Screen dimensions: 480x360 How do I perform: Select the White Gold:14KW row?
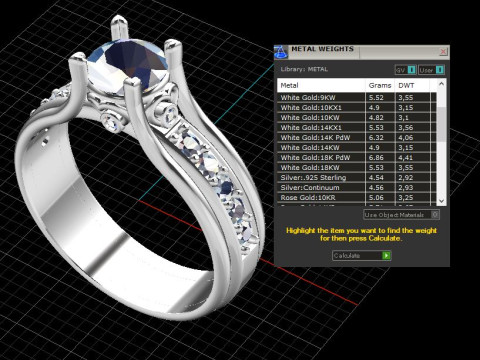point(357,148)
